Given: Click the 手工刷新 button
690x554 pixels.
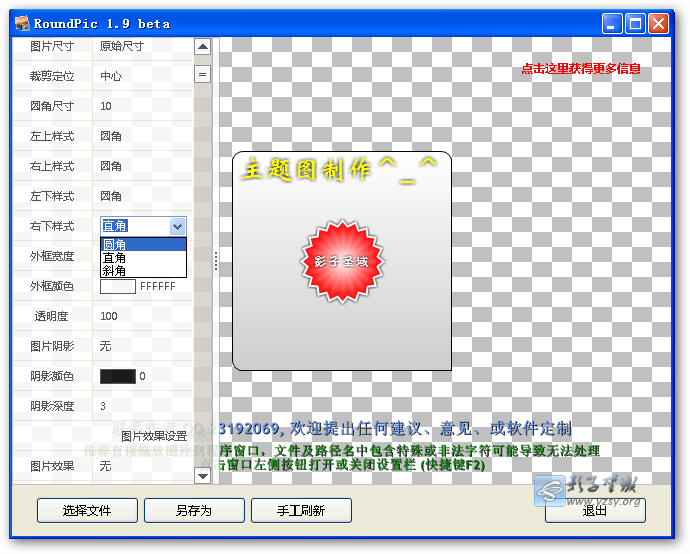Looking at the screenshot, I should [301, 511].
